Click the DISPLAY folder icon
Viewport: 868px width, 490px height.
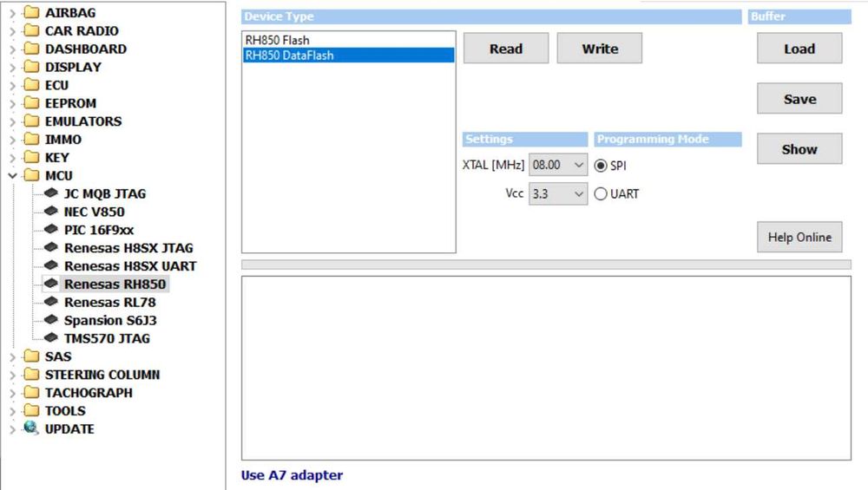click(31, 67)
